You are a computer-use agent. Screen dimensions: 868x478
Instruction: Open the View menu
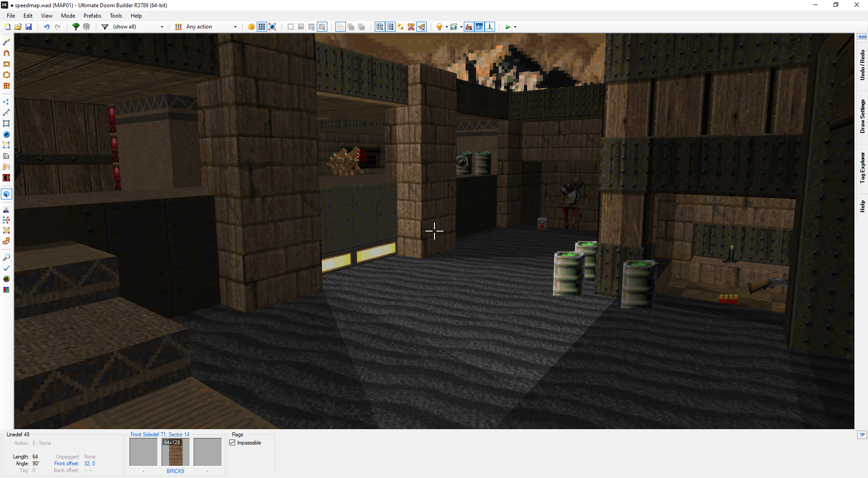coord(47,15)
